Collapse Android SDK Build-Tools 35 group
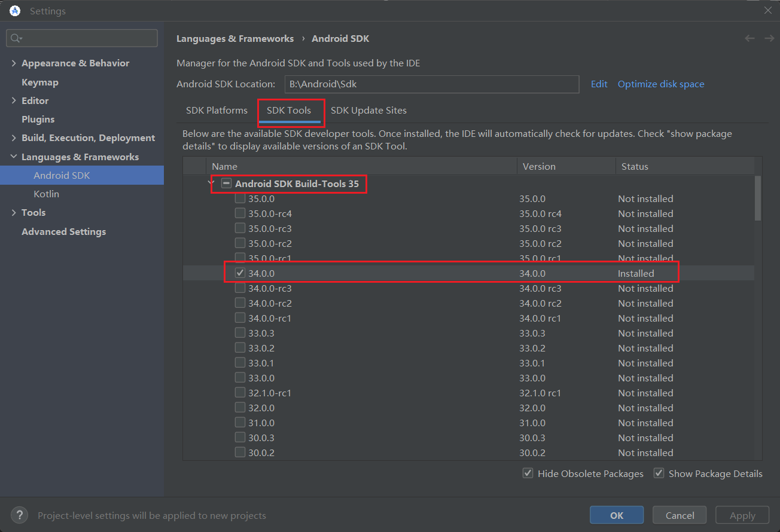This screenshot has width=780, height=532. pos(211,183)
